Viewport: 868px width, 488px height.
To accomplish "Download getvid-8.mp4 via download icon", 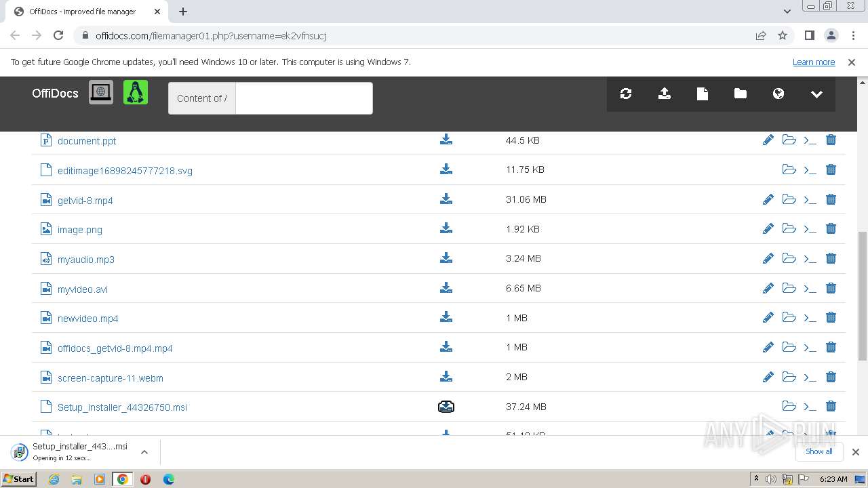I will point(446,199).
